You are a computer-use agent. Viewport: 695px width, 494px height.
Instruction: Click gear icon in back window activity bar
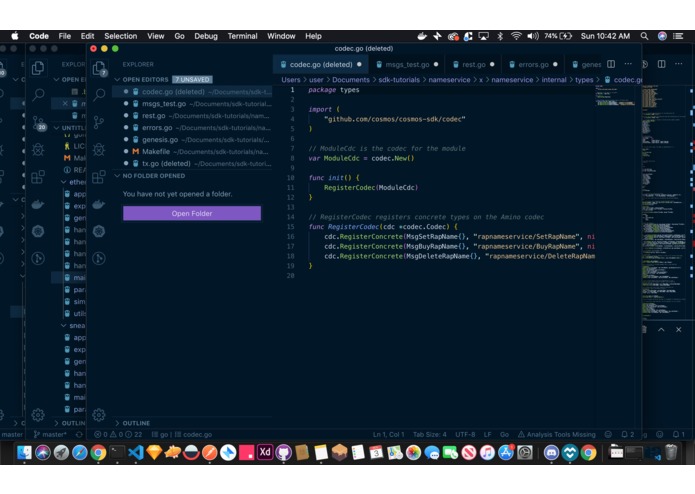[38, 415]
